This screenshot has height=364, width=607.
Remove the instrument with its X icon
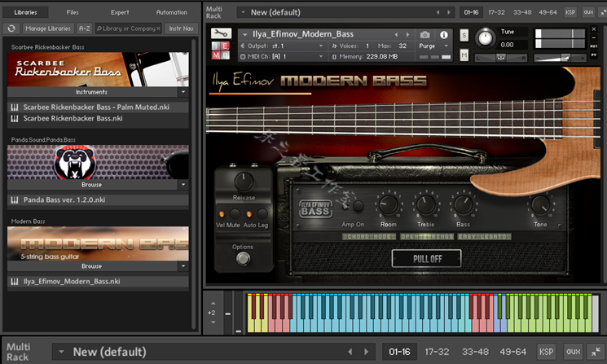click(594, 29)
